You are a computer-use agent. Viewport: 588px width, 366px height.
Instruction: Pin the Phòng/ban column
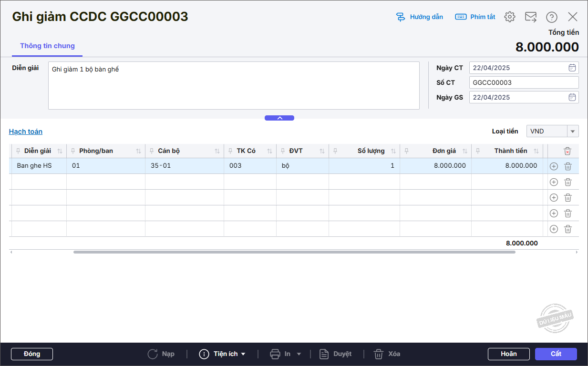click(73, 151)
